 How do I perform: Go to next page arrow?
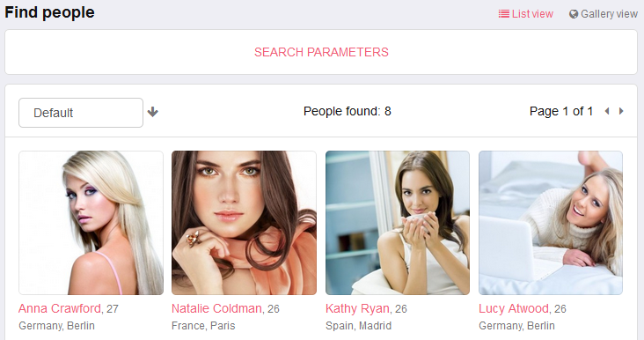tap(621, 111)
